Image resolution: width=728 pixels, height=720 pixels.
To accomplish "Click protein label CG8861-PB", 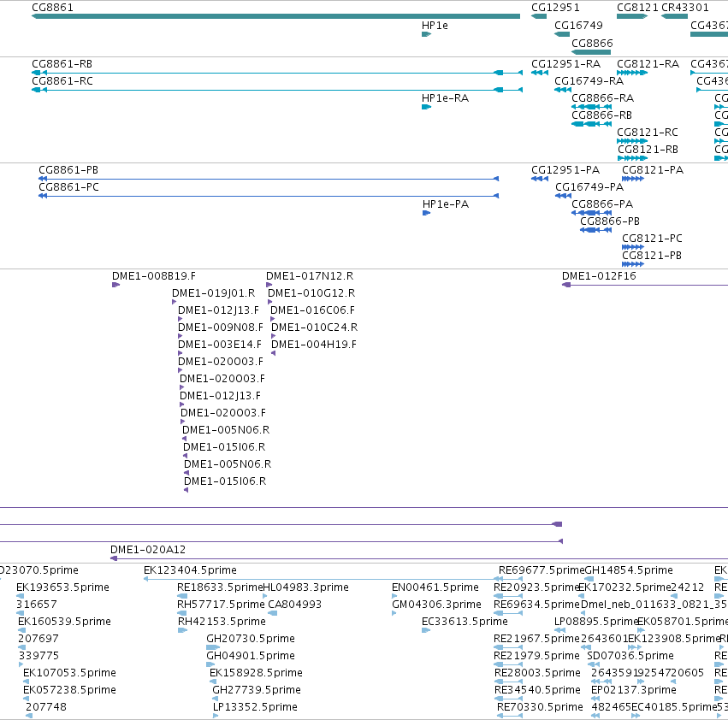I will [68, 170].
